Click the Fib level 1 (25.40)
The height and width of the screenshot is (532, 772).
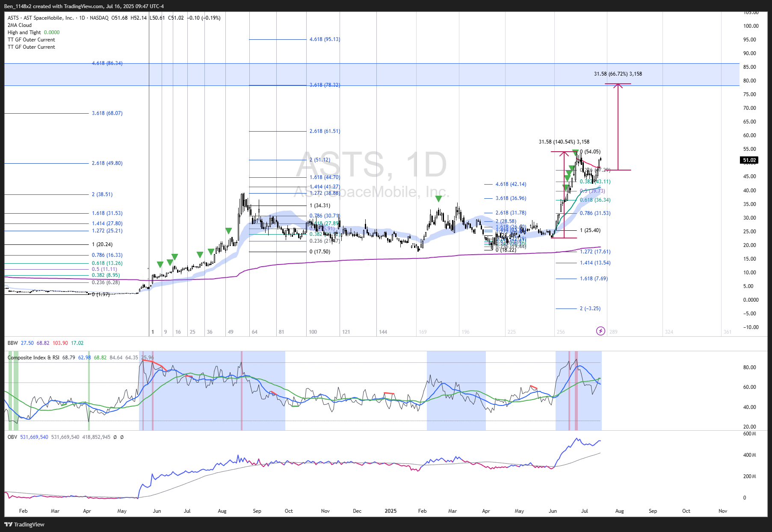click(590, 230)
